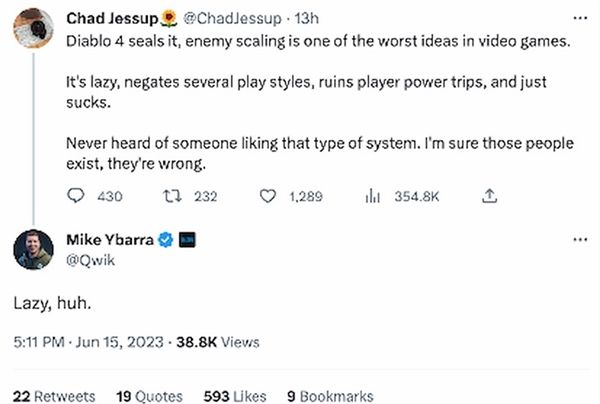This screenshot has height=404, width=600.
Task: View the 593 Likes list
Action: point(235,396)
